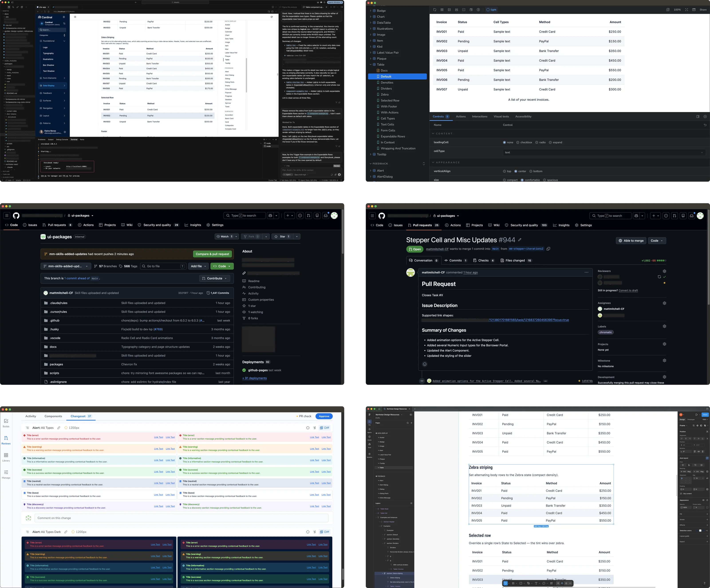This screenshot has height=588, width=710.
Task: Open Checks tab in pull request
Action: (483, 261)
